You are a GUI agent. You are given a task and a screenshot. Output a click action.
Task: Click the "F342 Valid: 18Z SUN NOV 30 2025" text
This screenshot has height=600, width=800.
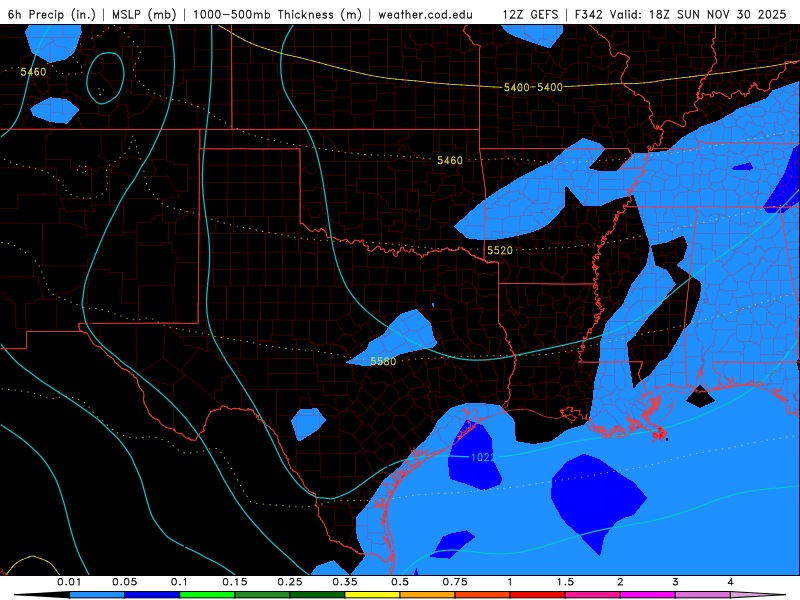[x=680, y=14]
